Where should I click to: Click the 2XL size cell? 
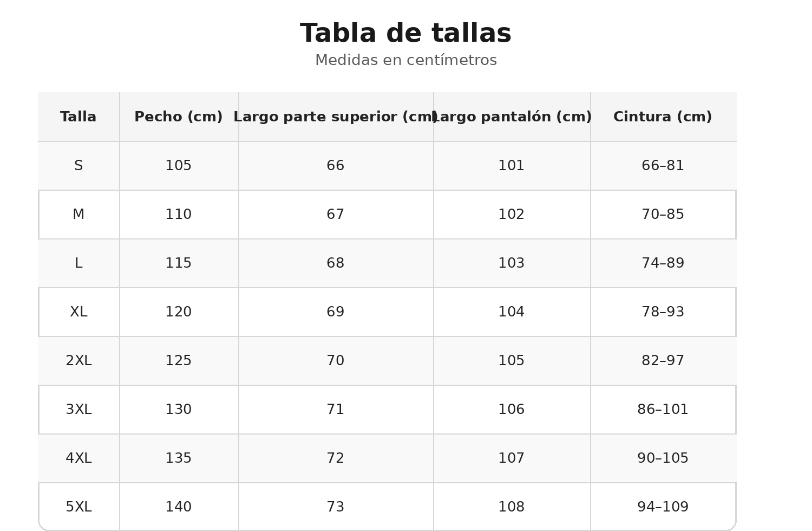point(78,361)
